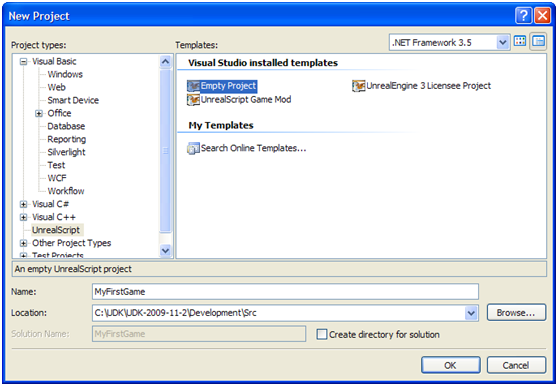The width and height of the screenshot is (558, 386).
Task: Click UnrealScript Game Mod template name
Action: tap(246, 100)
